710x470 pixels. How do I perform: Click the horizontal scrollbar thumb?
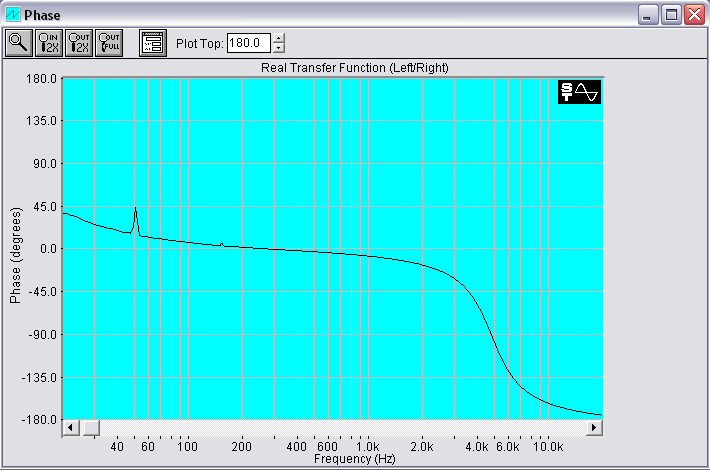90,428
